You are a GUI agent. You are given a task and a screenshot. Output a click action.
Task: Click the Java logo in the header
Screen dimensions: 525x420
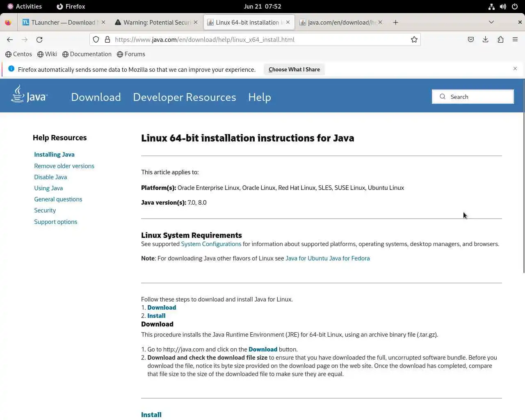29,94
